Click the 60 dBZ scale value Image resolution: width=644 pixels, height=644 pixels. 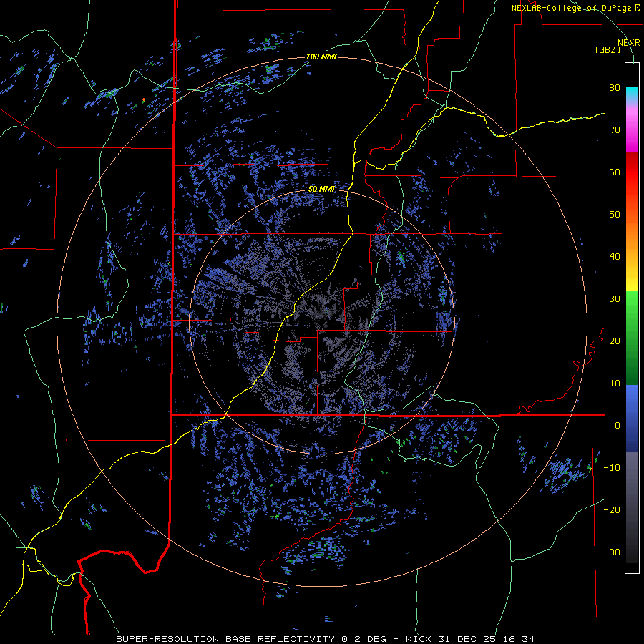615,172
